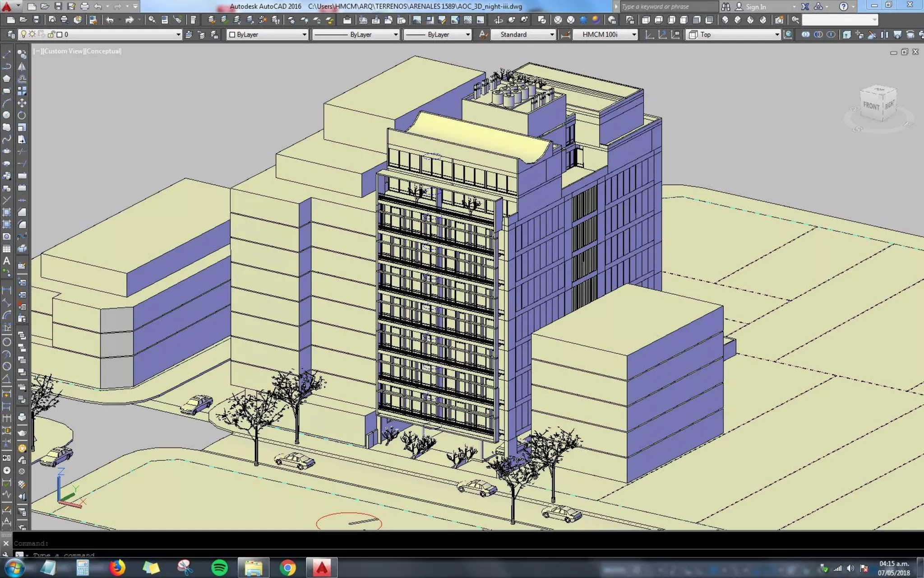Open the Standard text style dropdown
Screen dimensions: 924x578
tap(552, 34)
